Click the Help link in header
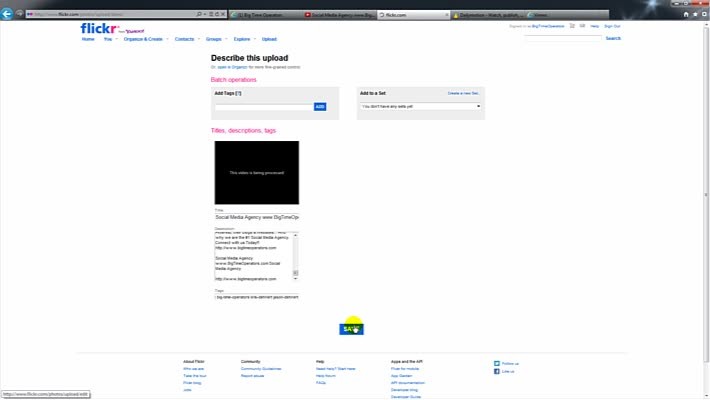Viewport: 710px width, 400px height. [595, 26]
